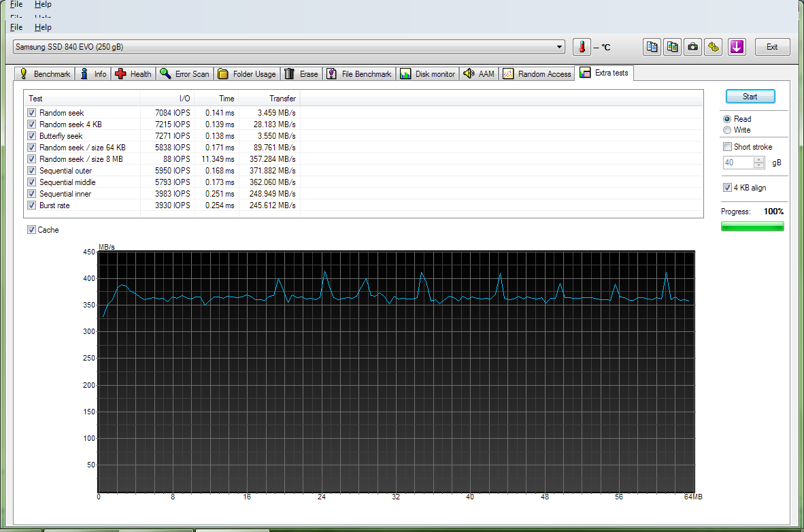Click the I/O column header

click(167, 99)
